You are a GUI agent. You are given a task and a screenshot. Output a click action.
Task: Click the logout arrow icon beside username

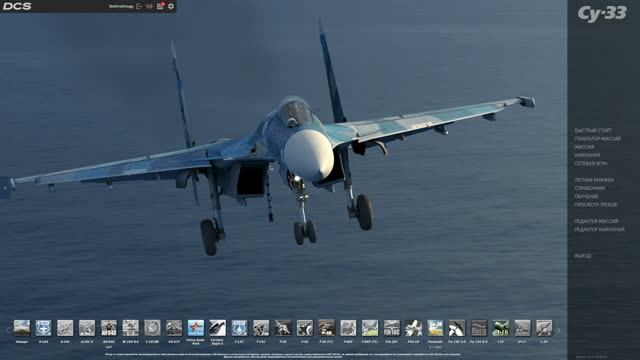[x=139, y=6]
